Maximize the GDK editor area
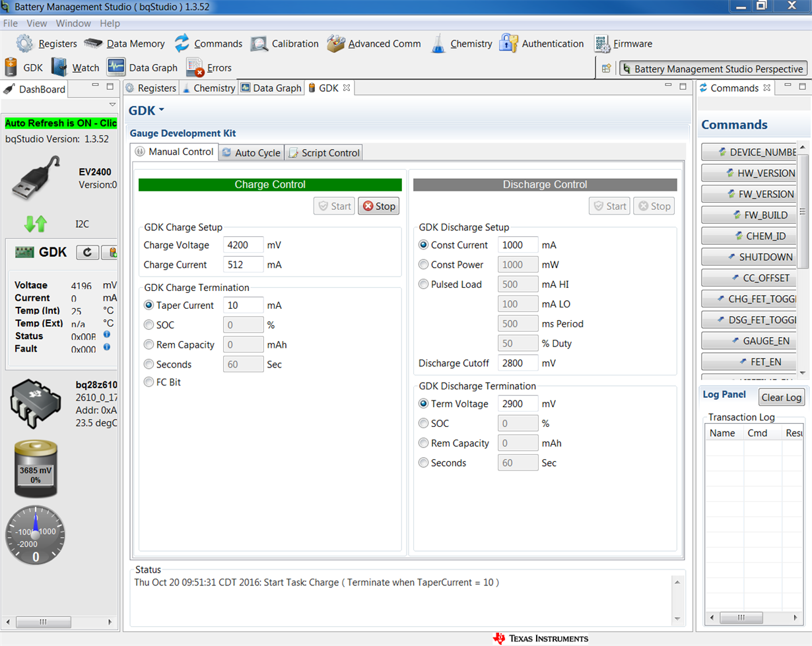This screenshot has width=812, height=646. point(683,86)
